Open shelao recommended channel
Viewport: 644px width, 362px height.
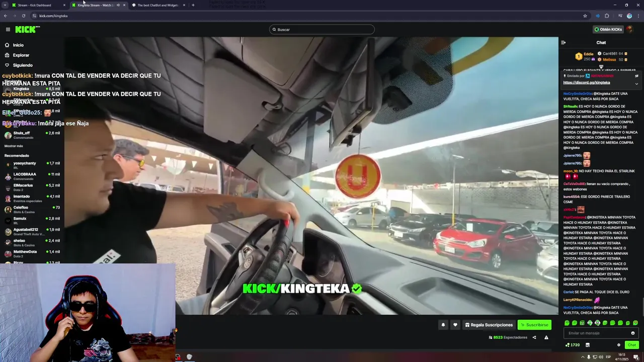tap(32, 242)
